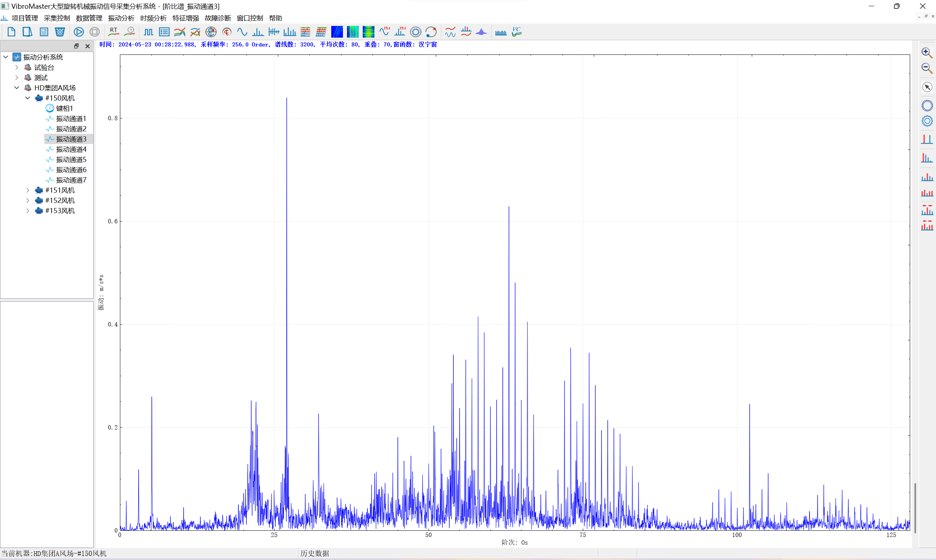Open the 振动分析 menu
The height and width of the screenshot is (560, 936).
click(x=121, y=18)
